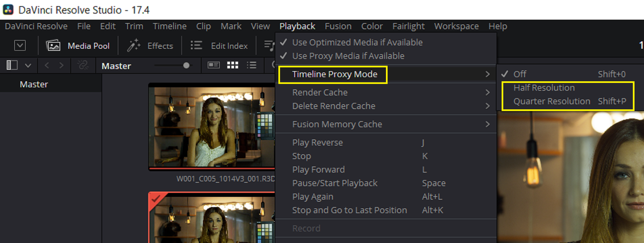Open the Effects panel
This screenshot has height=243, width=644.
(x=150, y=46)
